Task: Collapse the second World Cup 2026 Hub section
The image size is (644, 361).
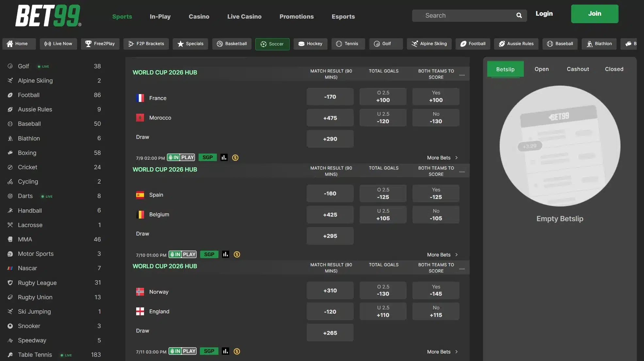Action: 462,172
